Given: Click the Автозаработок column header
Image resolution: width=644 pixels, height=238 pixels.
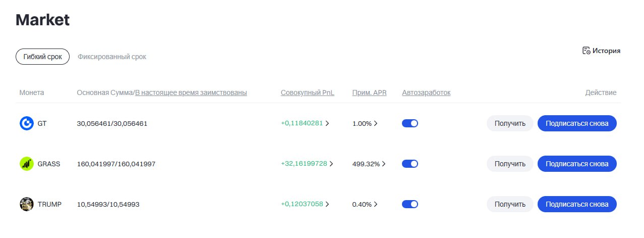Looking at the screenshot, I should pos(426,92).
